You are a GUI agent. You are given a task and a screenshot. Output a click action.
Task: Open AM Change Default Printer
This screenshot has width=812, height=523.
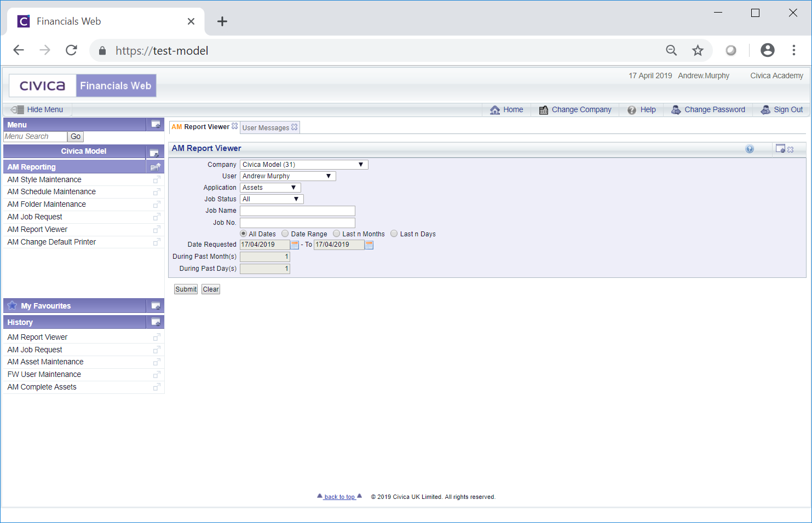52,242
